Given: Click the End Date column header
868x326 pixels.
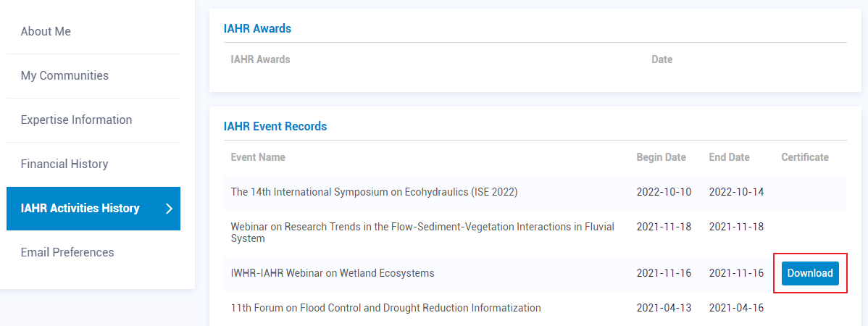Looking at the screenshot, I should [x=729, y=157].
